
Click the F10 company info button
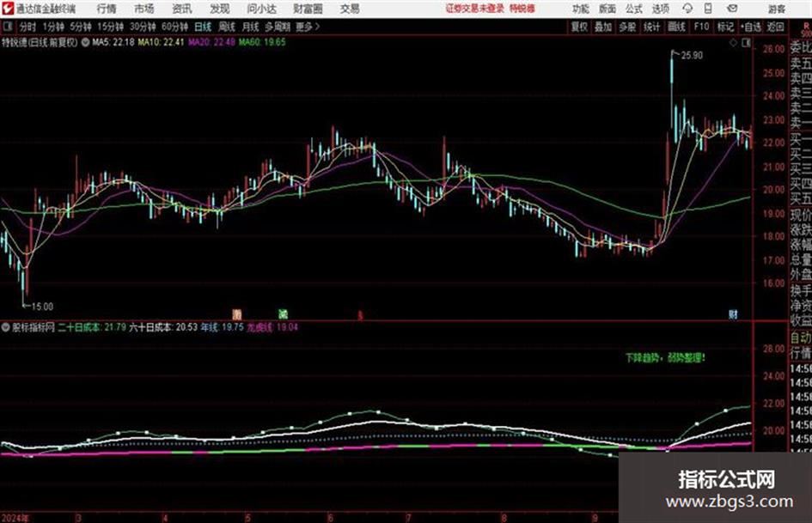(x=701, y=27)
